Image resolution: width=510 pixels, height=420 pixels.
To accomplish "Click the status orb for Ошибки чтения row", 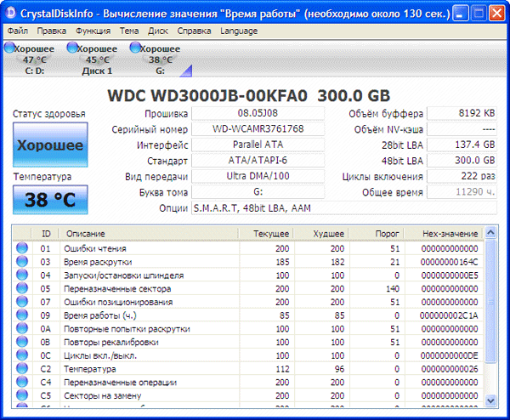I will pos(22,248).
